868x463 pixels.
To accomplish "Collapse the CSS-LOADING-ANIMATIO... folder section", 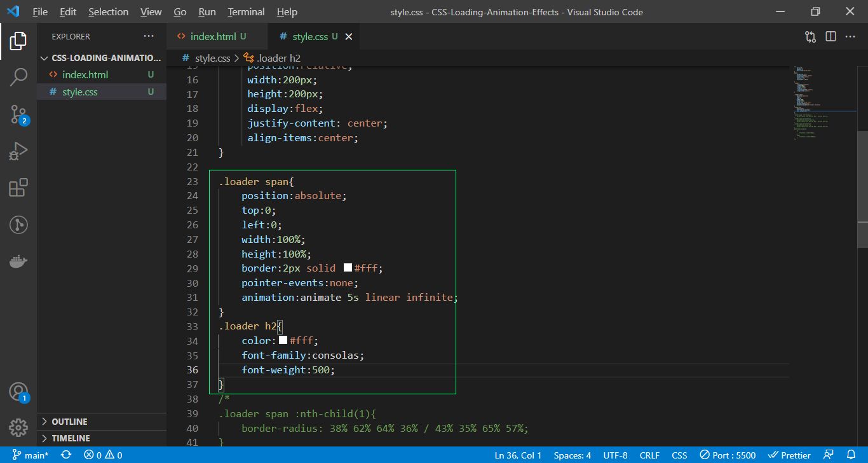I will (102, 58).
